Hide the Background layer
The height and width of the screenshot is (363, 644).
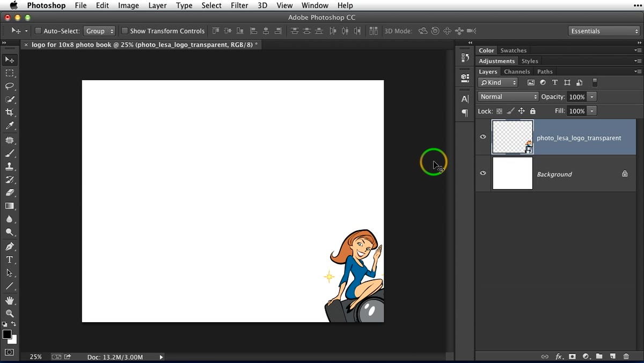483,173
